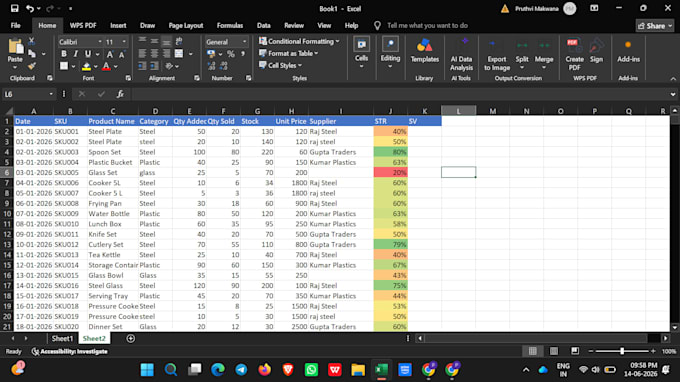This screenshot has height=382, width=680.
Task: Switch to the Formulas tab
Action: click(x=230, y=26)
